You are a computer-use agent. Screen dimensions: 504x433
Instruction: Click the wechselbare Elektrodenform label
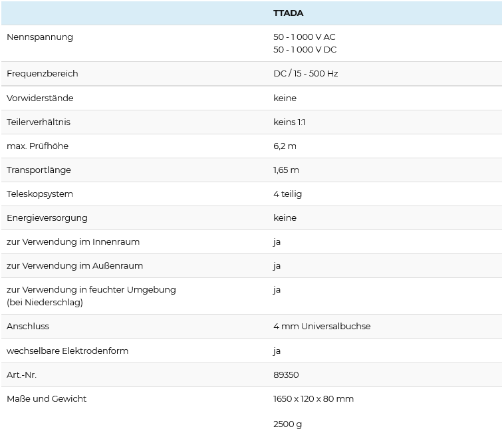[67, 351]
